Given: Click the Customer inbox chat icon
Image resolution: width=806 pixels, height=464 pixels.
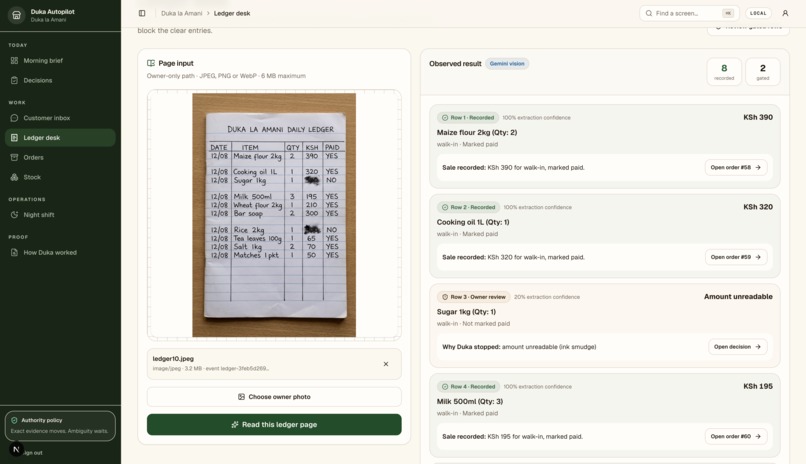Looking at the screenshot, I should click(x=14, y=118).
